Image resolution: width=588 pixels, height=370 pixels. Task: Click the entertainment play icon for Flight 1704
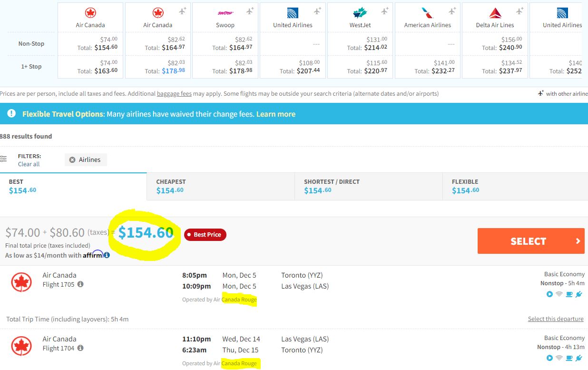549,358
